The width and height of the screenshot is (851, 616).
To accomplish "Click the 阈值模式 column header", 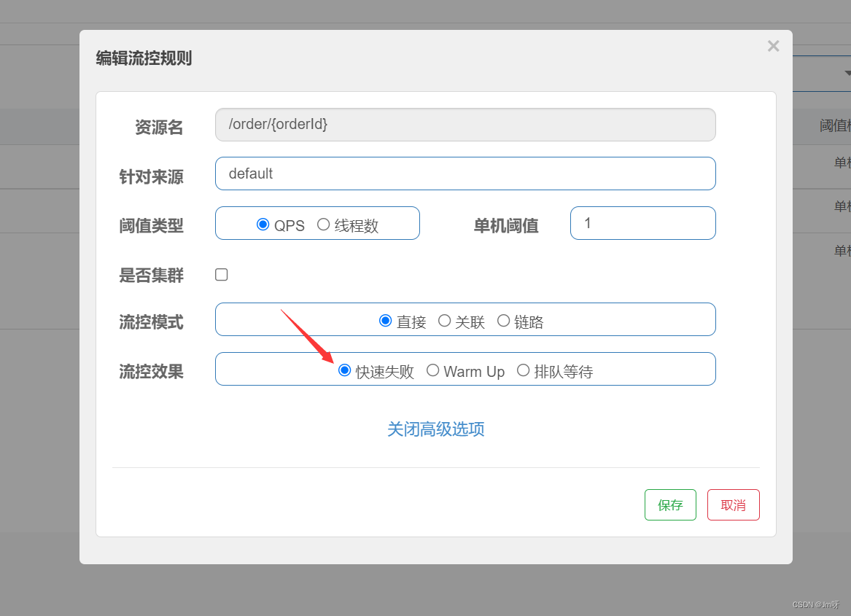I will (x=840, y=125).
